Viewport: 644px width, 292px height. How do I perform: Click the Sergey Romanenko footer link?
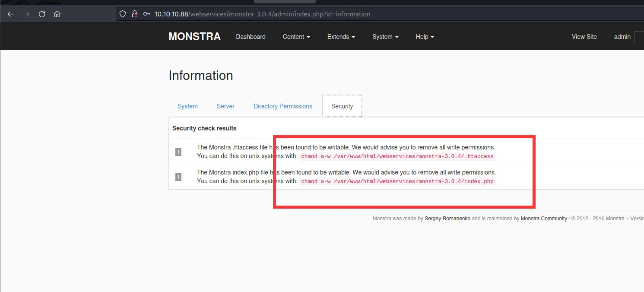pyautogui.click(x=447, y=219)
